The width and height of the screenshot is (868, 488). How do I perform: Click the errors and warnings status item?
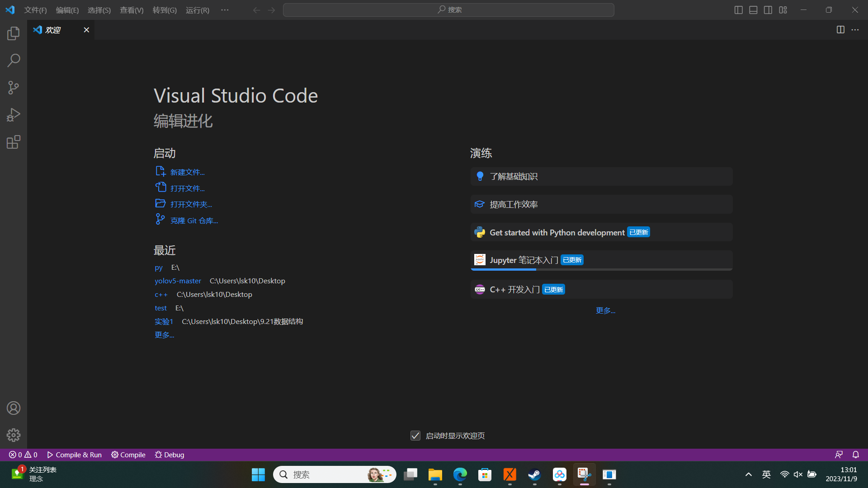point(23,455)
